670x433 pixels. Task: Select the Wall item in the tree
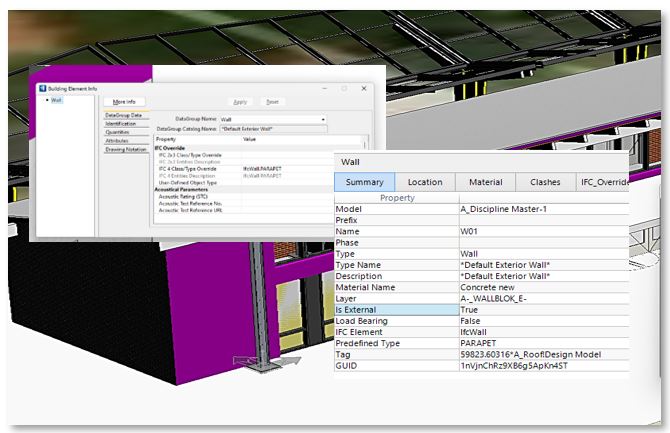57,101
